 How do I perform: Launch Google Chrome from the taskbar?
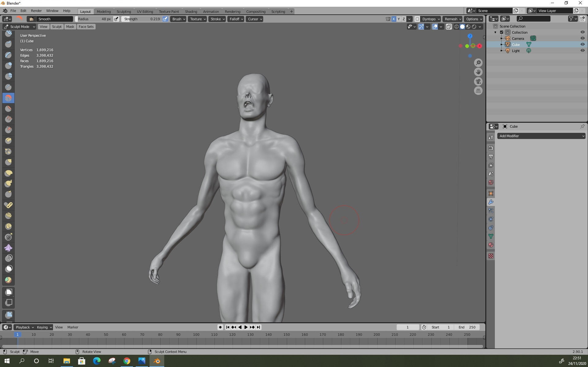127,361
